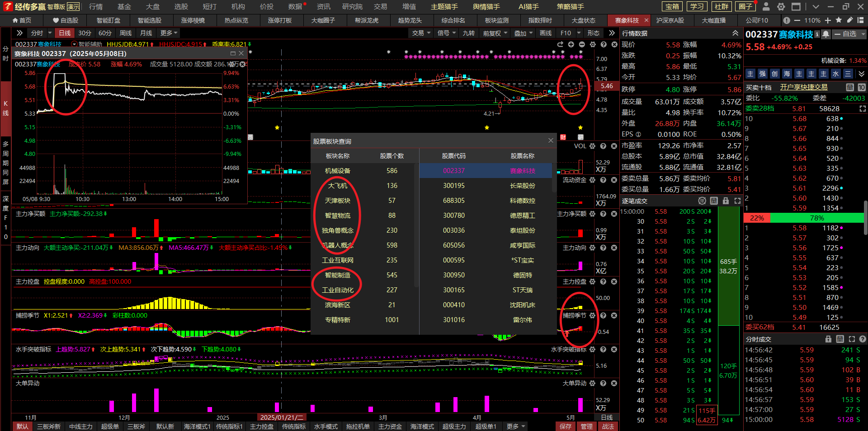Open 首页 home tab
Screen dimensions: 868x431
[x=22, y=20]
